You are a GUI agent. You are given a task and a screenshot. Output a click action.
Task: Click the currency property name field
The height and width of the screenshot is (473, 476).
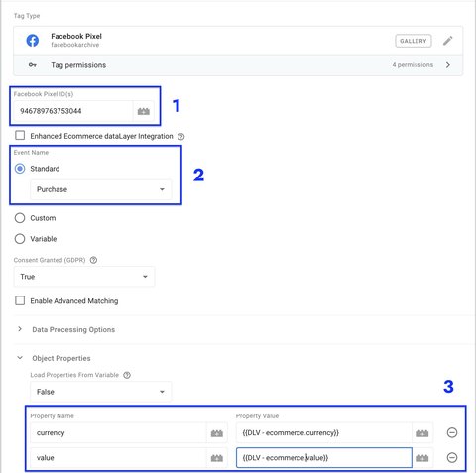pyautogui.click(x=118, y=433)
